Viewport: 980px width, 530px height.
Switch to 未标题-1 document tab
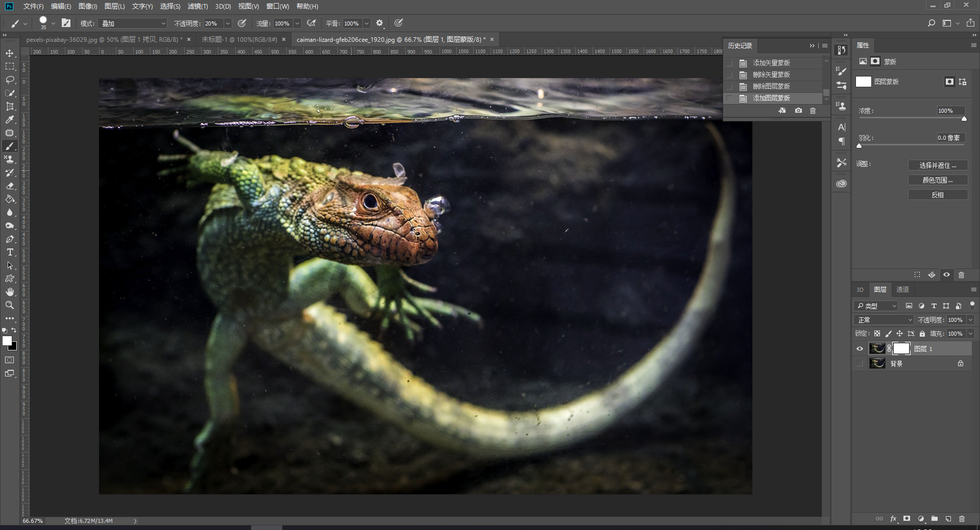[x=239, y=39]
